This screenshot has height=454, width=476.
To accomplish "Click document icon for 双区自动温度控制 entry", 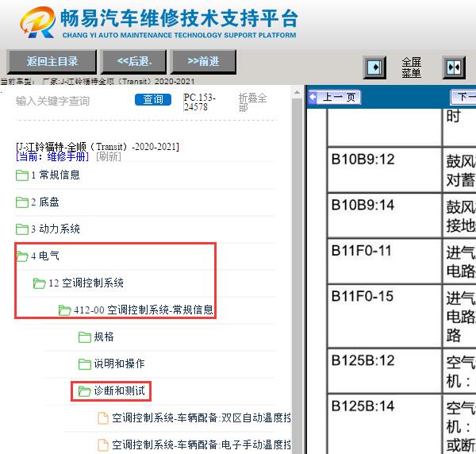I will tap(103, 418).
